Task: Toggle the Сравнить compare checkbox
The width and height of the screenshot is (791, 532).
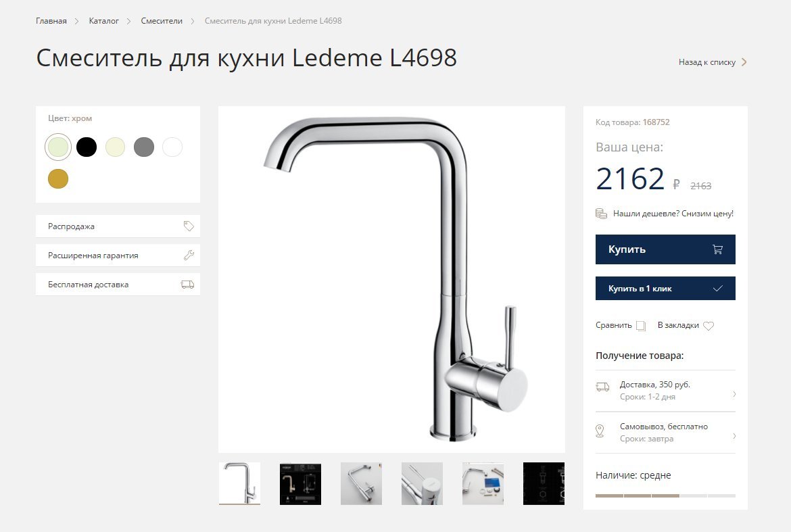Action: click(x=641, y=326)
